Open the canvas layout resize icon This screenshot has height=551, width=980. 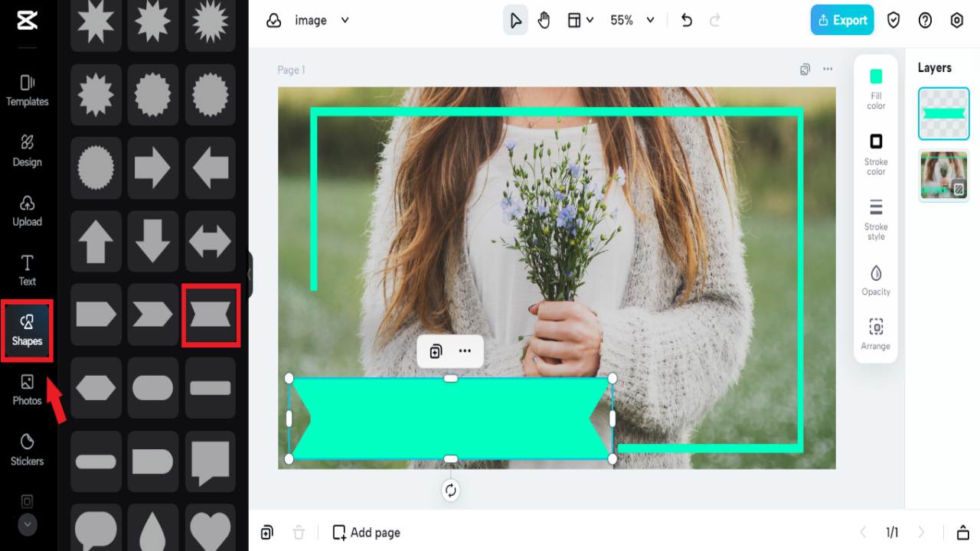574,21
